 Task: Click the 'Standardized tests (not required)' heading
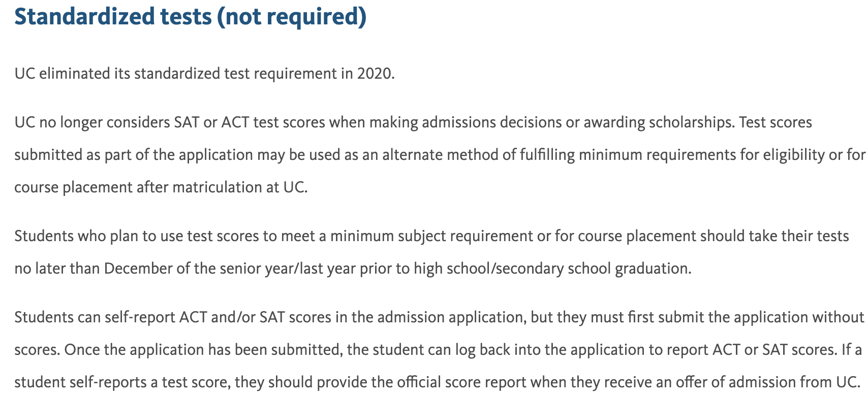click(190, 17)
